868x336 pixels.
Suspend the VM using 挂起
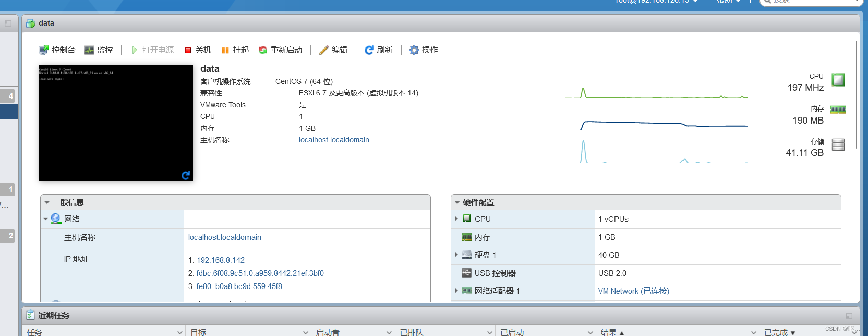[235, 50]
